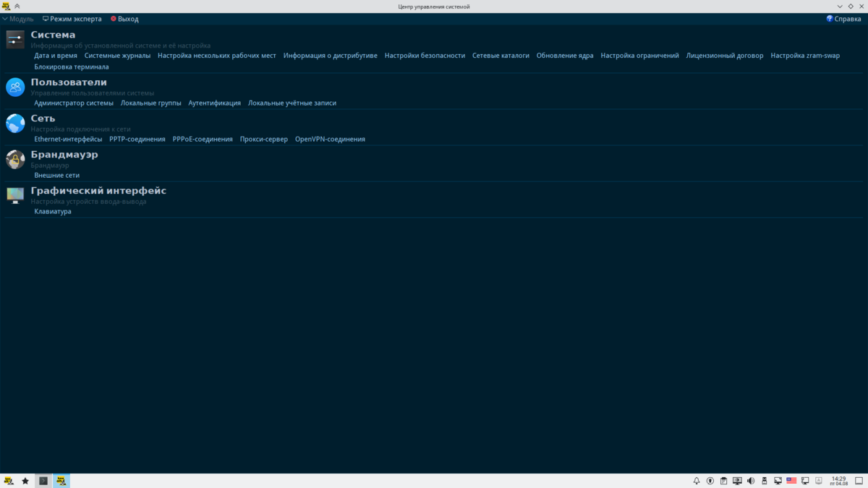Click the star favorites icon in the taskbar

pos(25,481)
